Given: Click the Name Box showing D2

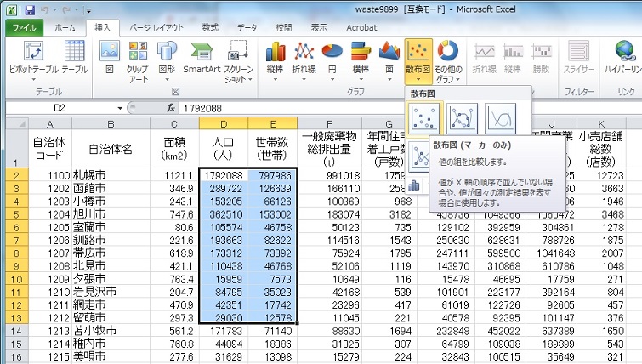Looking at the screenshot, I should click(x=61, y=108).
